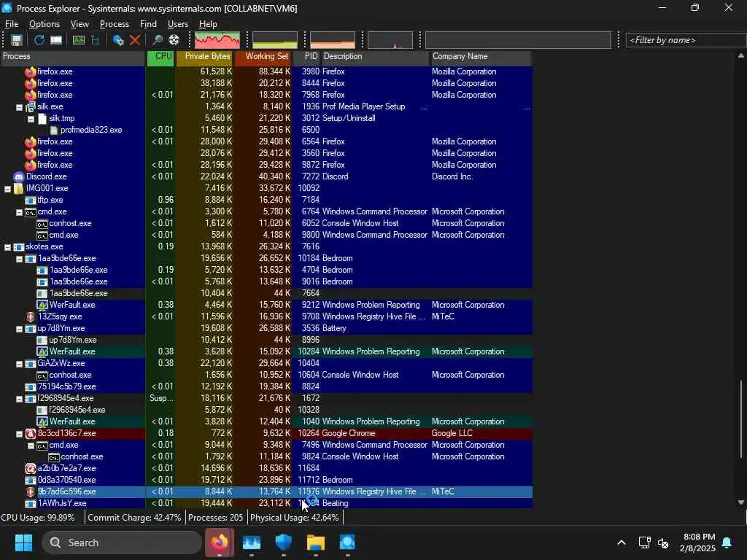Click the CPU Usage 99.89% status entry

pyautogui.click(x=38, y=518)
